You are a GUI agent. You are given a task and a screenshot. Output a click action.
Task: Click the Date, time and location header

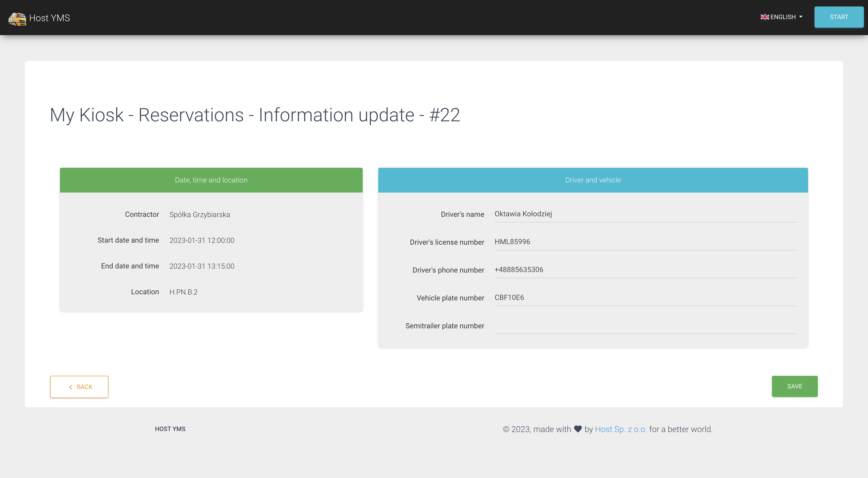(x=211, y=180)
